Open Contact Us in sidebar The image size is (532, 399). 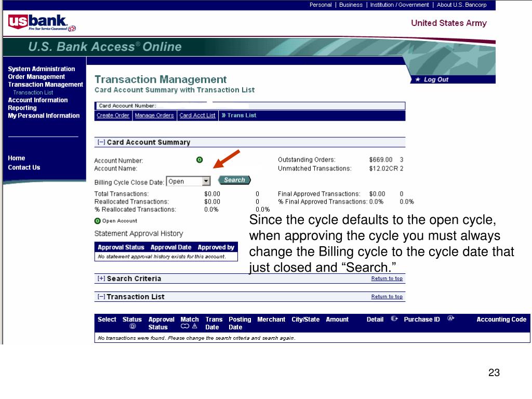pyautogui.click(x=24, y=167)
